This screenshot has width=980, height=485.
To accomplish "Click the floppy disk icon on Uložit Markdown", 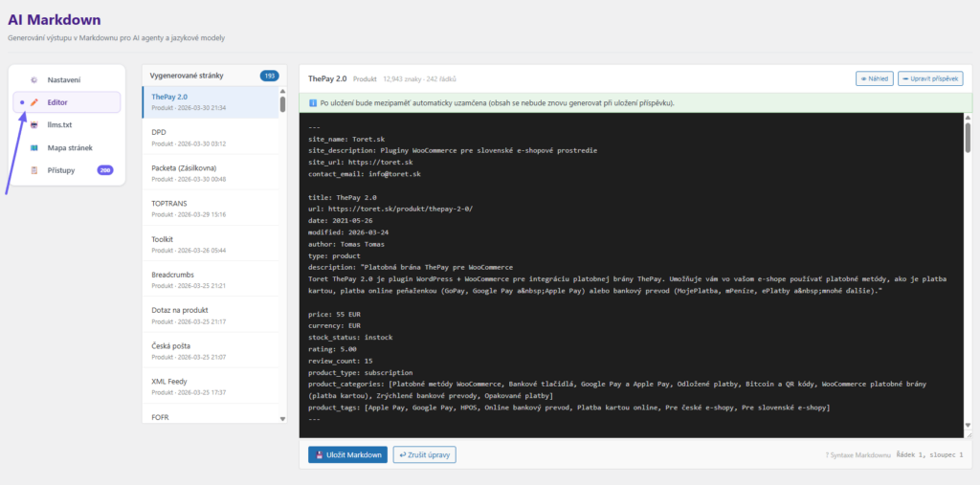I will (319, 455).
